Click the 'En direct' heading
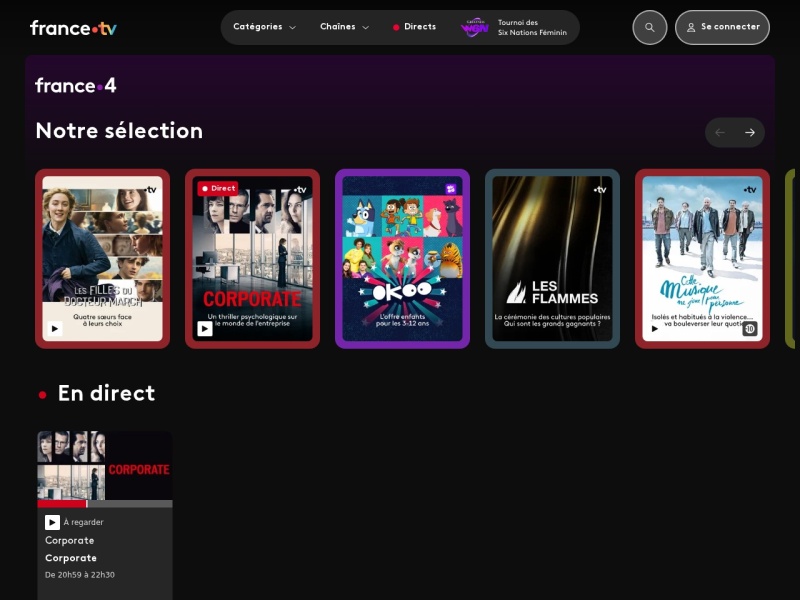800x600 pixels. pos(106,393)
